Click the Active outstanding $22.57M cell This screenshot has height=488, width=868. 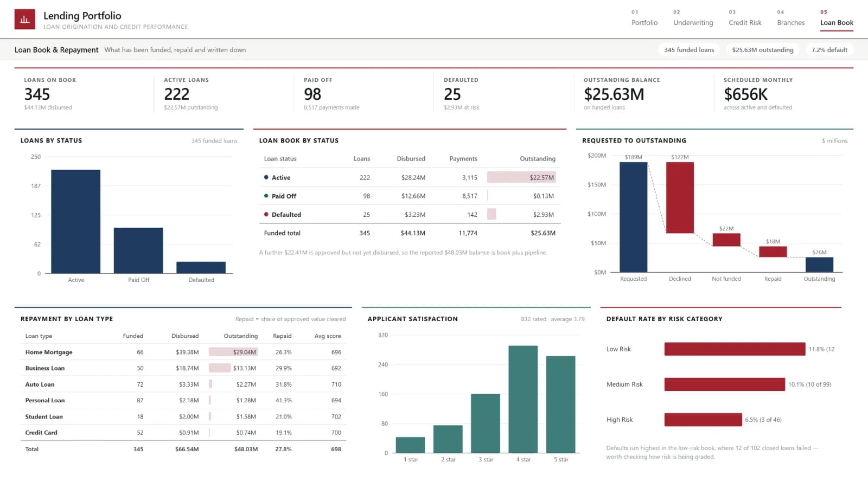pyautogui.click(x=521, y=177)
